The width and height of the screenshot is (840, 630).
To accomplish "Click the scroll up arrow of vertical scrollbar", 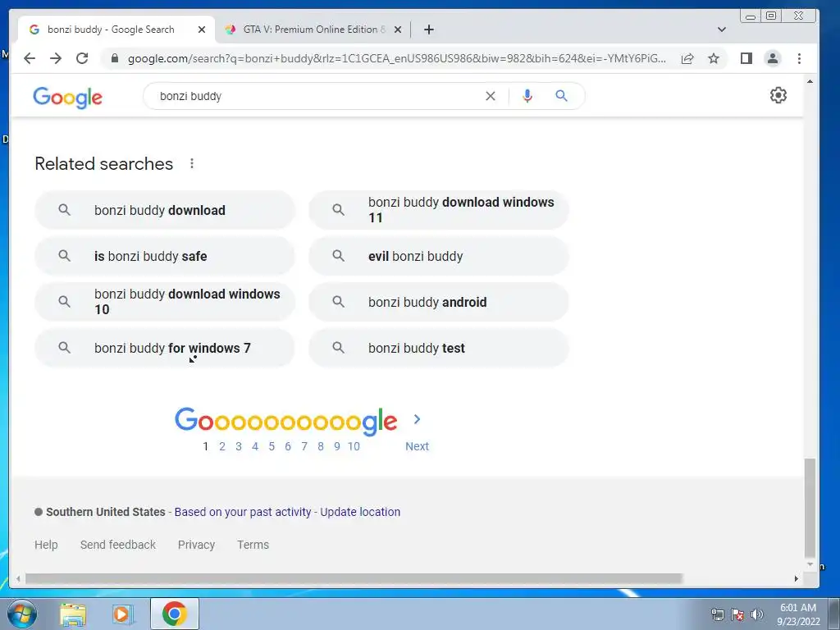I will click(810, 81).
